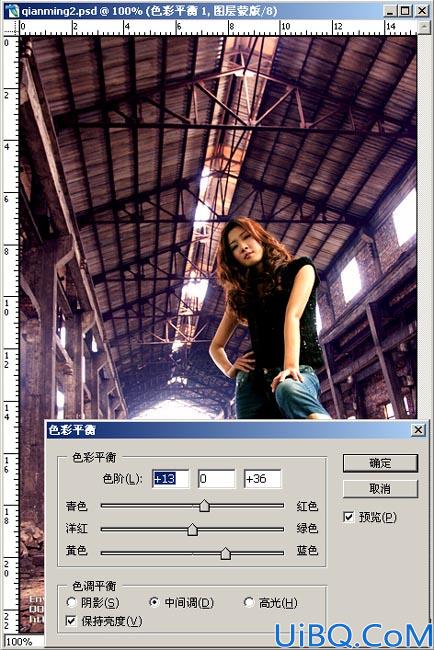
Task: Click the middle 色阶 field showing 0
Action: coord(216,479)
